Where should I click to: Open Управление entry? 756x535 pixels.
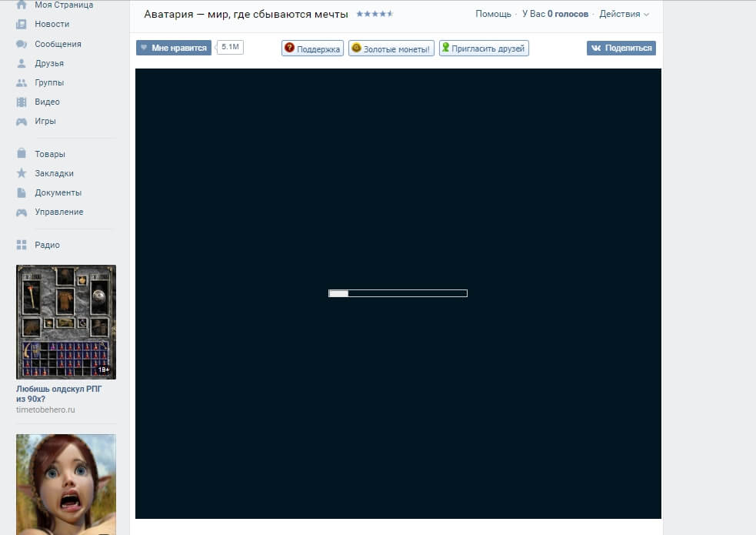tap(58, 212)
